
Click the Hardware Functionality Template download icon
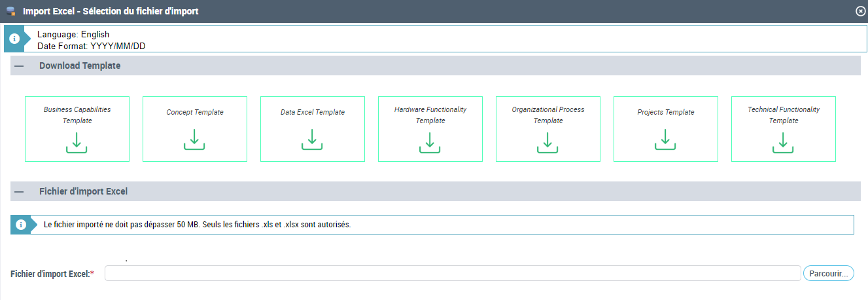tap(430, 143)
